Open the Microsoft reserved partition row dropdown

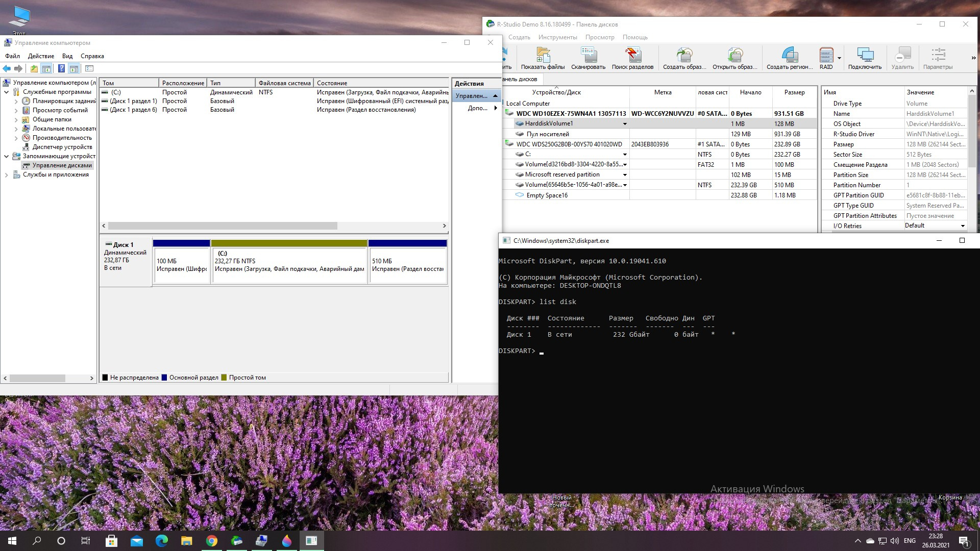click(624, 175)
